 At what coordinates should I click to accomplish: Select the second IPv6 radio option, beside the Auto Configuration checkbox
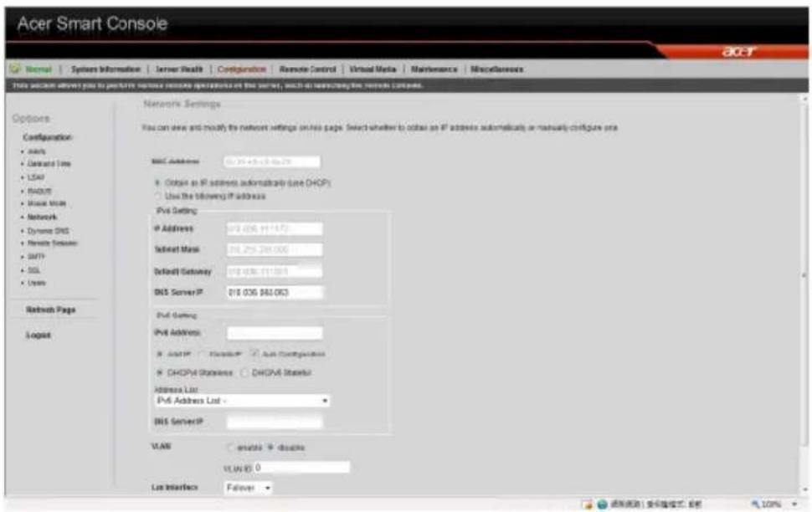coord(203,354)
